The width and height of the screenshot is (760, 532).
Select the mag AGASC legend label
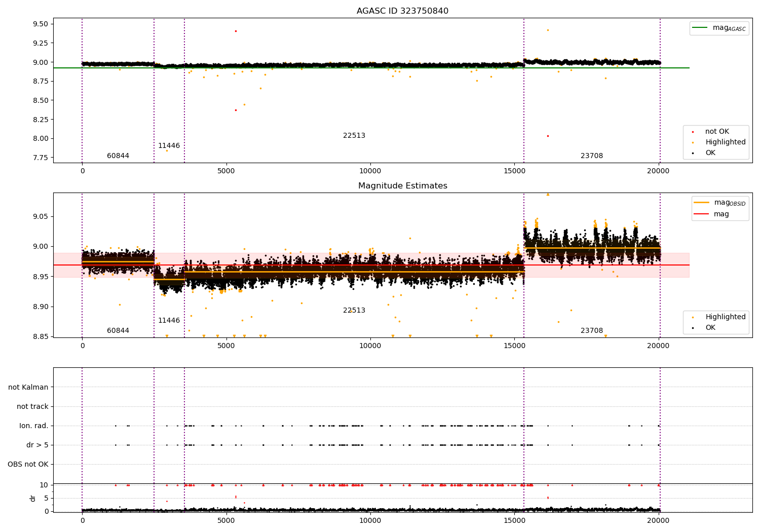[729, 28]
